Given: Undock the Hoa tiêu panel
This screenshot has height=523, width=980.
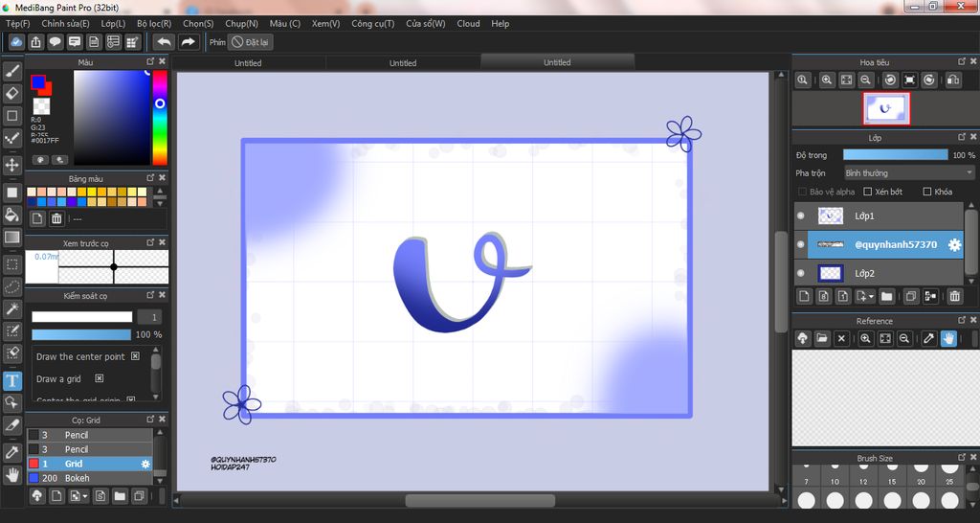Looking at the screenshot, I should [x=961, y=61].
